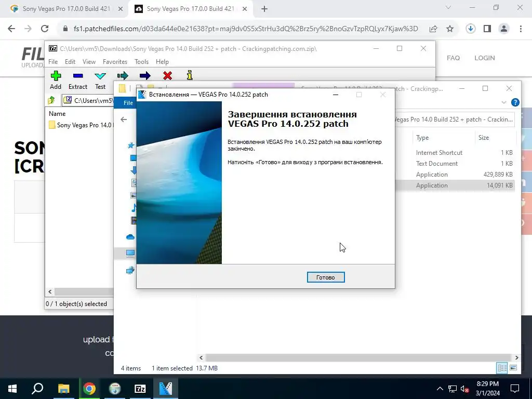This screenshot has width=532, height=399.
Task: Close the second, active Chrome tab
Action: [245, 9]
